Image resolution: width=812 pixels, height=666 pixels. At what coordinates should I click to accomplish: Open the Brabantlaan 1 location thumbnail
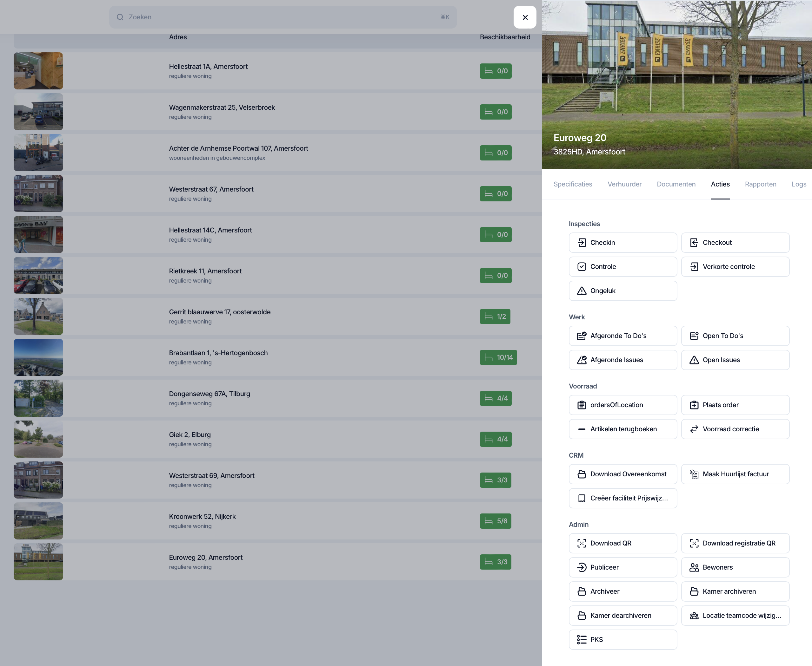click(38, 357)
